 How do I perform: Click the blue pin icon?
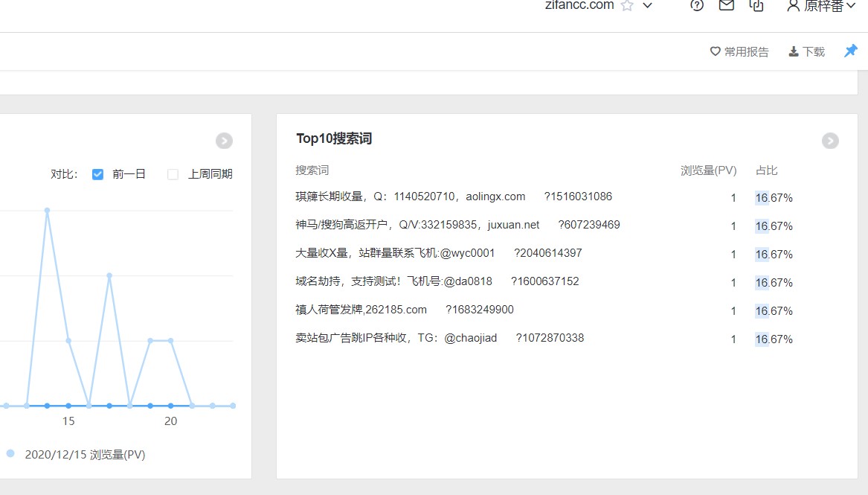[850, 51]
